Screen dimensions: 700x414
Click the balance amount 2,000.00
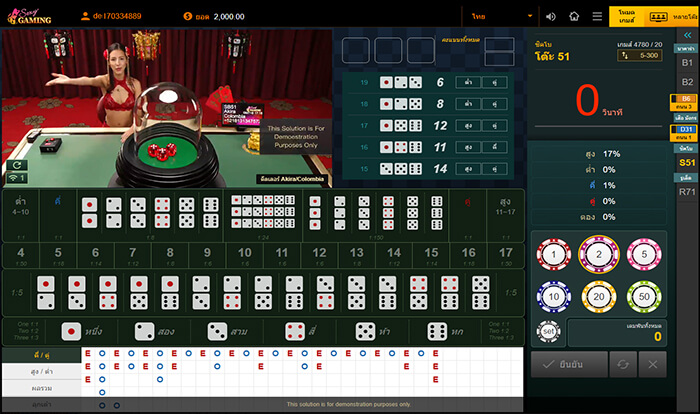[229, 17]
